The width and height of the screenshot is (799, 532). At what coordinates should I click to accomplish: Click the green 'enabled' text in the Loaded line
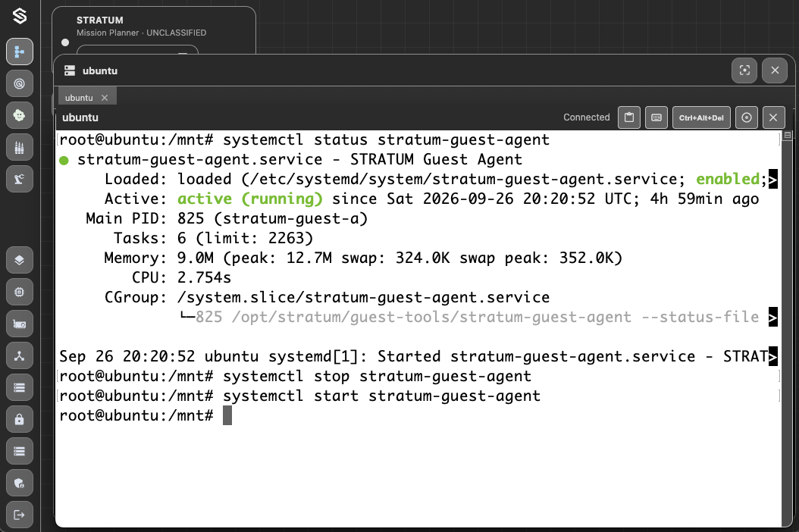pyautogui.click(x=728, y=179)
